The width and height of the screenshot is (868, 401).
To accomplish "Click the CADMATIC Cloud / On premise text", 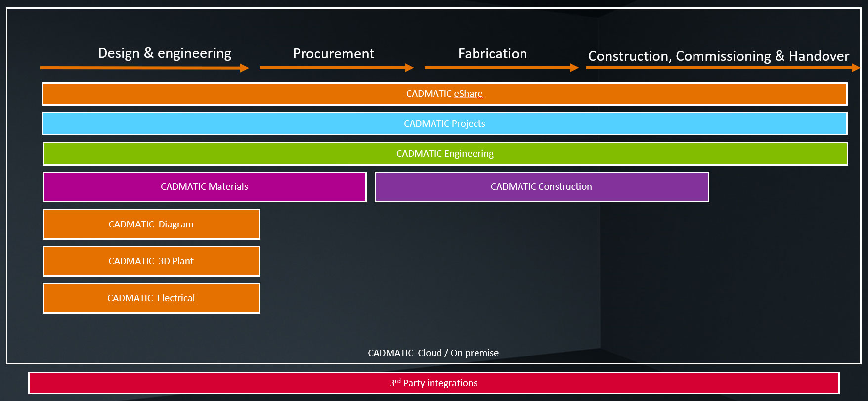I will (433, 353).
